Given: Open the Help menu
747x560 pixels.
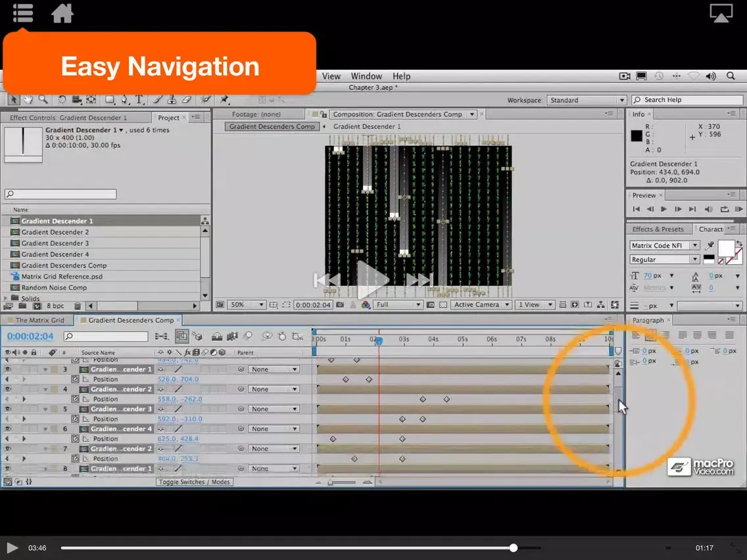Looking at the screenshot, I should click(402, 76).
